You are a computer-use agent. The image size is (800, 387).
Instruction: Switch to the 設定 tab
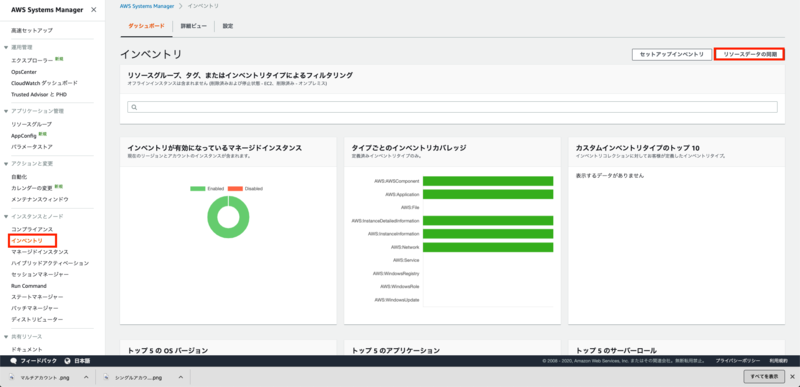pos(228,26)
